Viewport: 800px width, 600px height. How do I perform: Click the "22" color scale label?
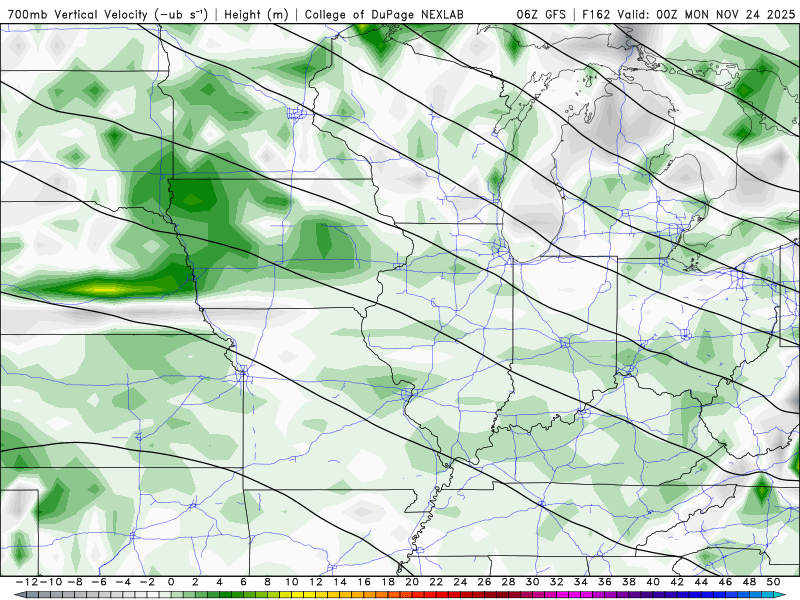(x=436, y=582)
